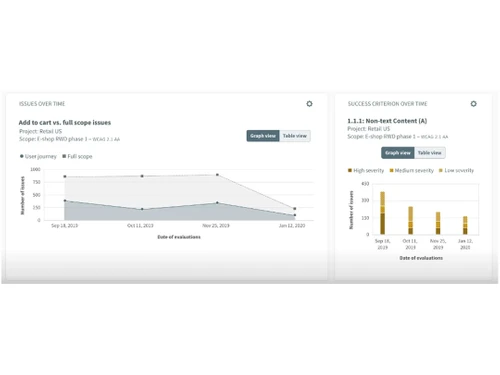Click the Nov 25, 2019 stacked severity bar

pyautogui.click(x=438, y=223)
